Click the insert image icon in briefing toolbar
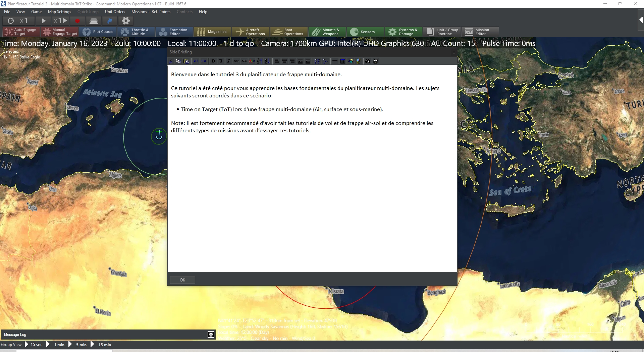Screen dimensions: 644x352 pyautogui.click(x=351, y=61)
